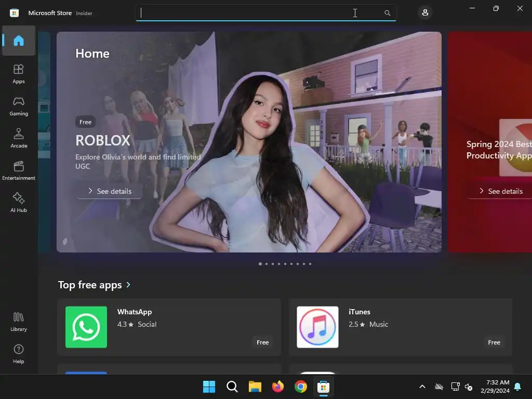Open the Top free apps heading

(90, 285)
